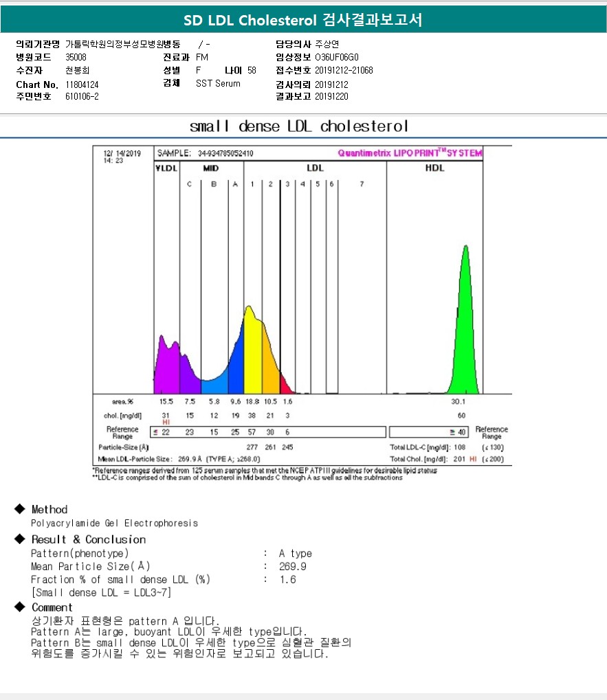Click footnote about NCEP ATPIII guidelines
This screenshot has height=700, width=607.
point(265,471)
